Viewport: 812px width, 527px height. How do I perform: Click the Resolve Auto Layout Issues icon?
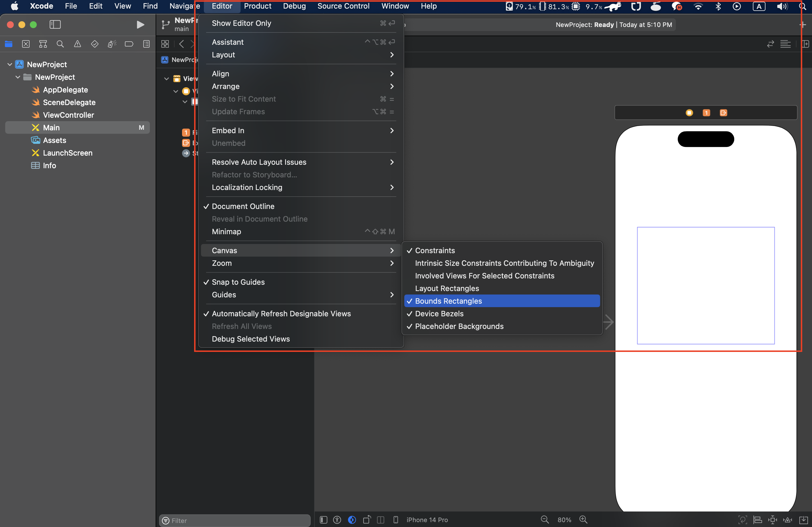[x=787, y=520]
